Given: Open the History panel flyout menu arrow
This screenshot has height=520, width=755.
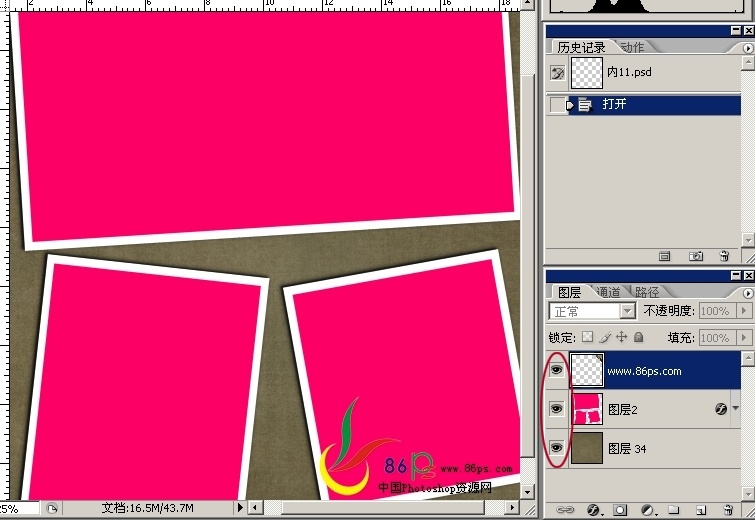Looking at the screenshot, I should 748,48.
